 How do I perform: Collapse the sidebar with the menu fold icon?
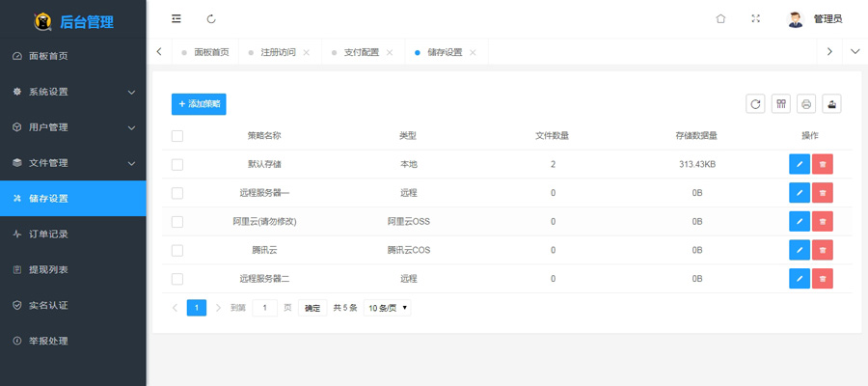coord(176,19)
